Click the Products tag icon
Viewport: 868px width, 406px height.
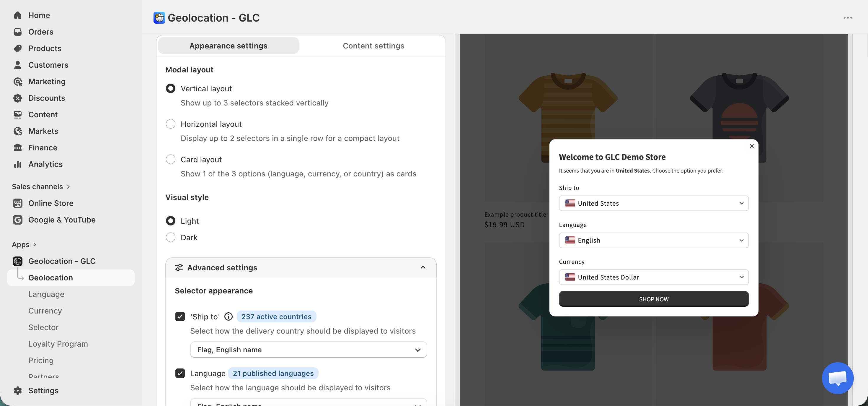click(x=17, y=48)
